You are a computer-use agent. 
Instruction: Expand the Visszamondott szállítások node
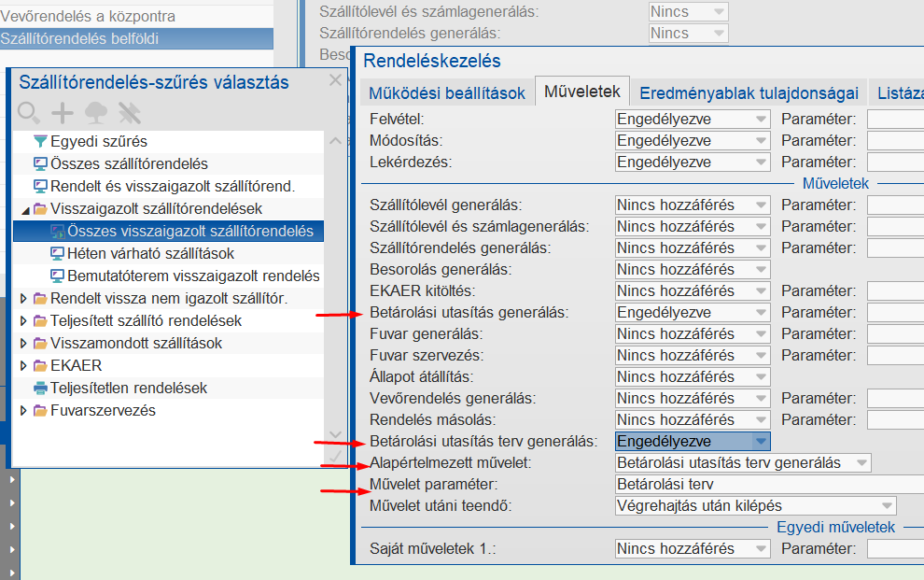(23, 343)
